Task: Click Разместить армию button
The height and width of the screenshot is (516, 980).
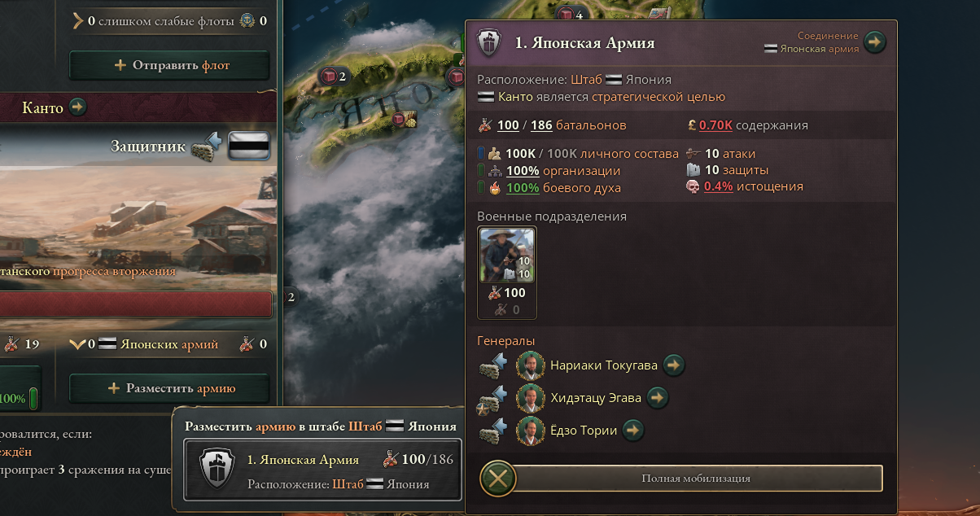Action: (169, 388)
